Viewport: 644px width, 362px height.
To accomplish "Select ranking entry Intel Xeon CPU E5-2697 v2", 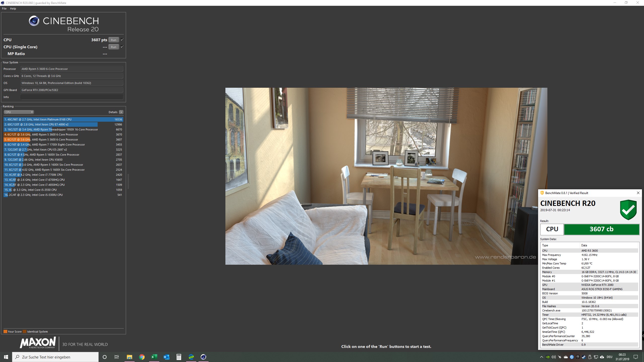I will pos(63,150).
